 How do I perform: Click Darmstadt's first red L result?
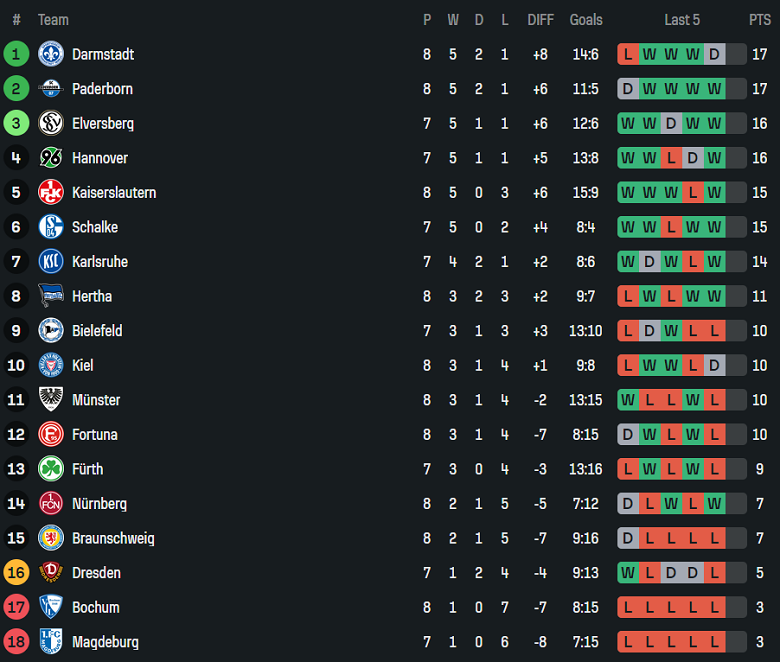[x=628, y=54]
